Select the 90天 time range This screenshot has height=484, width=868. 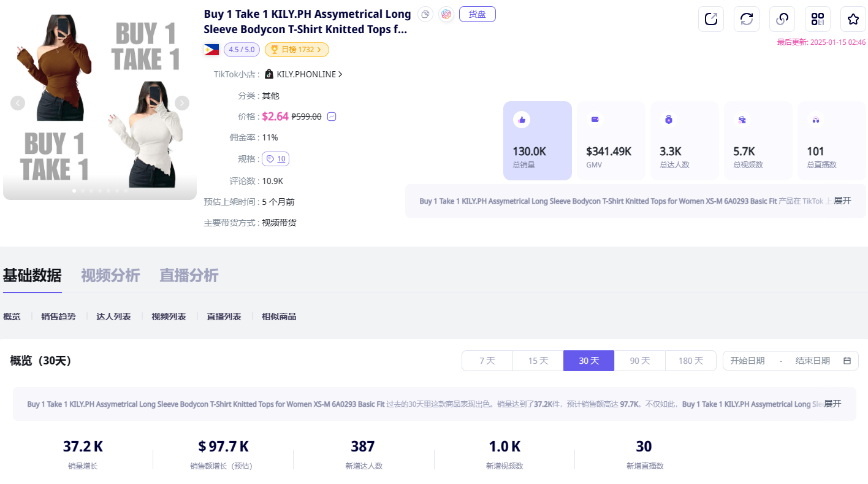[640, 361]
